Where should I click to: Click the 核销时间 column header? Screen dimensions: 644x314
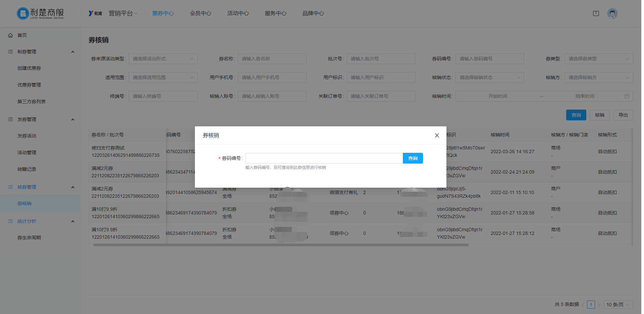coord(500,135)
